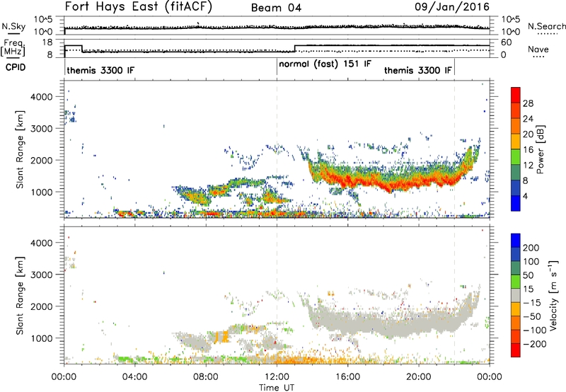The image size is (566, 392).
Task: Click the 'CPID' label
Action: pyautogui.click(x=16, y=67)
